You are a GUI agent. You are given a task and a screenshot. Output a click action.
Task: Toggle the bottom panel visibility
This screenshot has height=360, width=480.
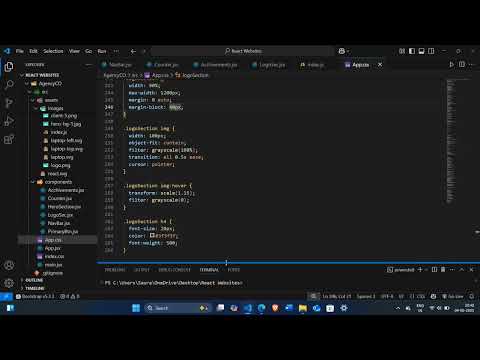point(421,51)
